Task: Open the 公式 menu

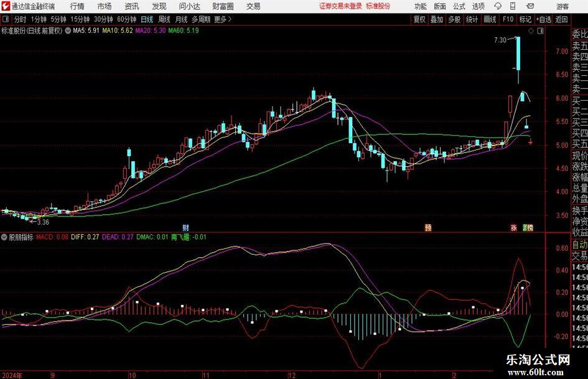Action: tap(459, 6)
